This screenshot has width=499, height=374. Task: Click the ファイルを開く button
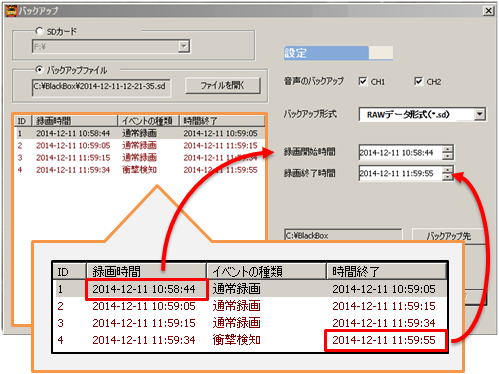[222, 86]
